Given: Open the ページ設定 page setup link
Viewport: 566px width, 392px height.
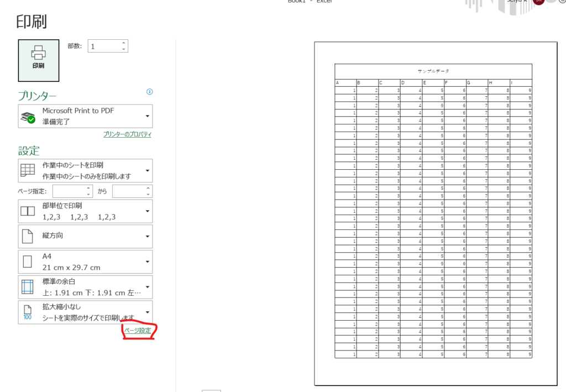Looking at the screenshot, I should point(138,331).
